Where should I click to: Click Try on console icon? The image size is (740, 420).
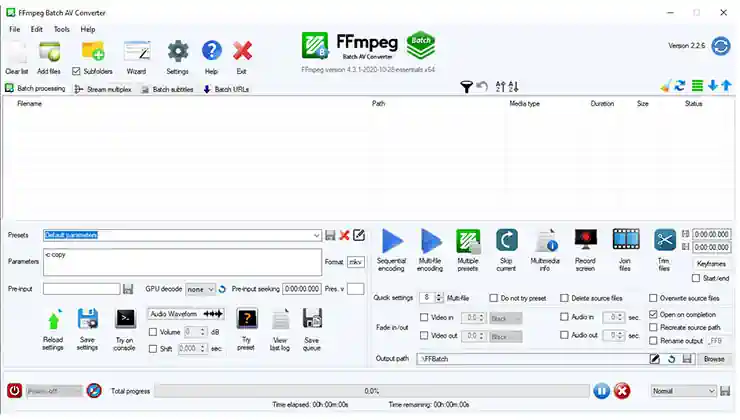pyautogui.click(x=125, y=319)
